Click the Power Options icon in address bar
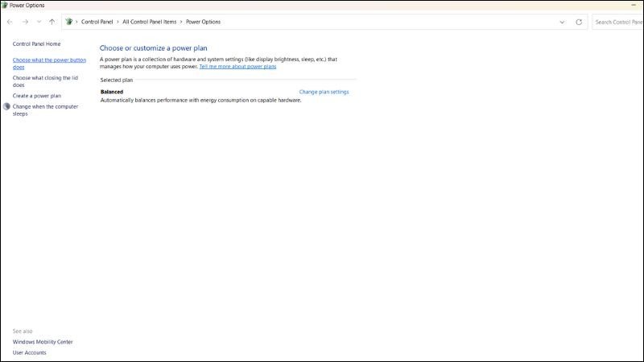Screen dimensions: 644x362 tap(68, 22)
